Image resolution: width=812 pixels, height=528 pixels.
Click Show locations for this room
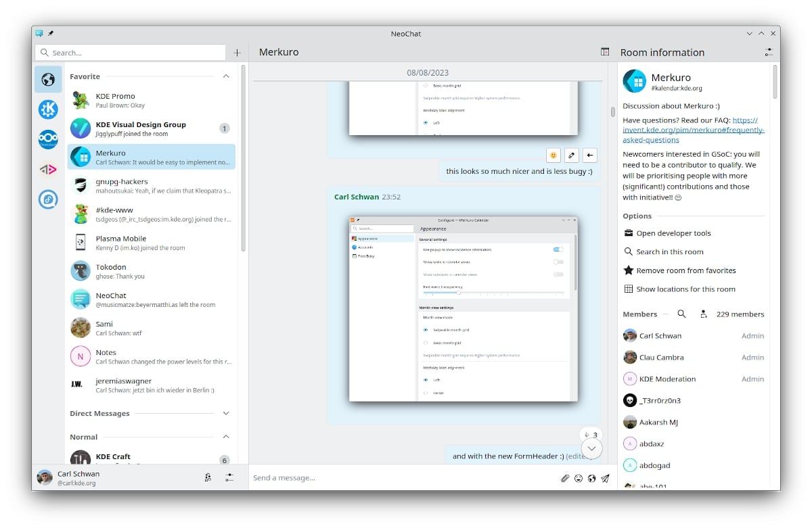694,289
